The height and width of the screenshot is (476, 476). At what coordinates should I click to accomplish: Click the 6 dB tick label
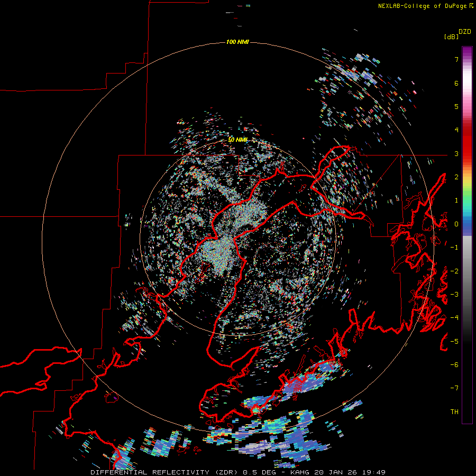[456, 83]
